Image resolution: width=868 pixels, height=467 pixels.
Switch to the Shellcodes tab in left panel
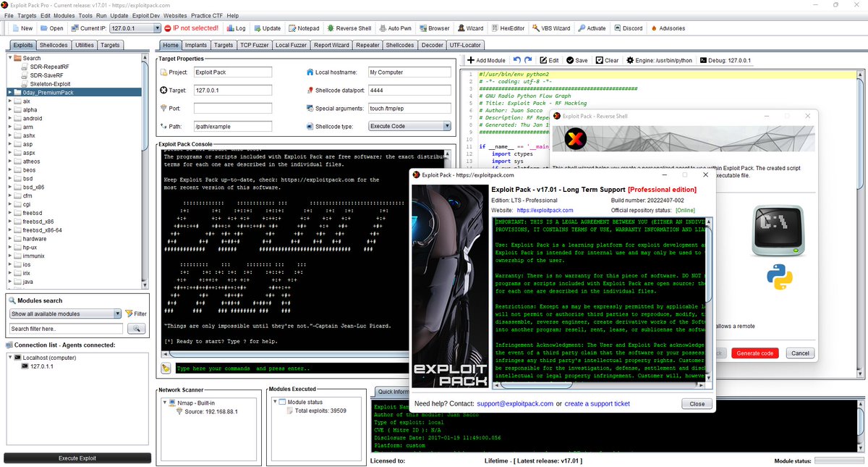[x=54, y=45]
